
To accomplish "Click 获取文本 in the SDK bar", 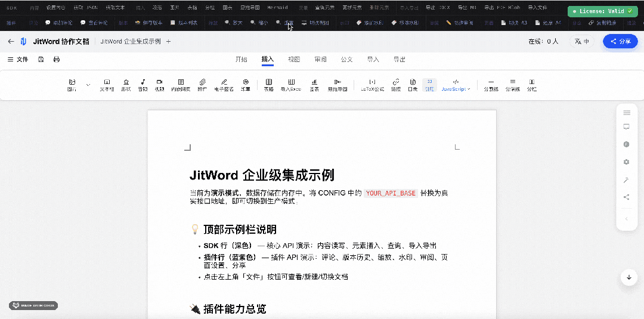I will coord(116,7).
